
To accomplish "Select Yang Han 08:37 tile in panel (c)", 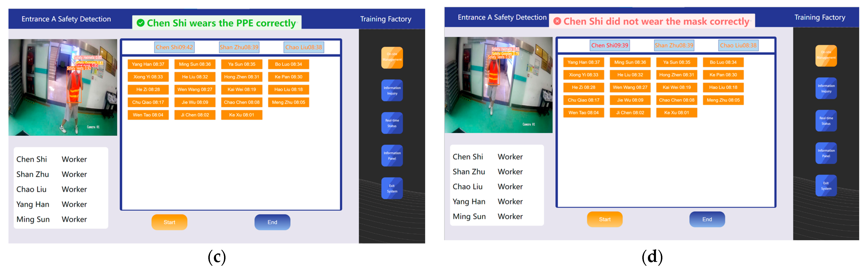I will (148, 64).
